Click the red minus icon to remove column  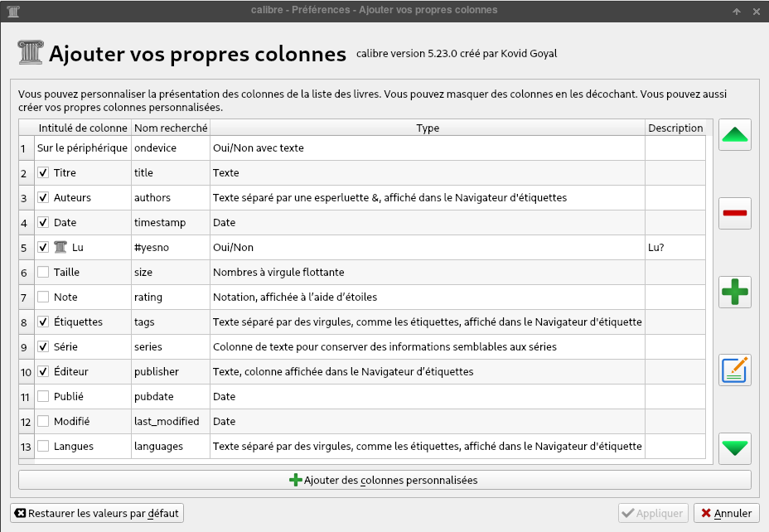(735, 213)
